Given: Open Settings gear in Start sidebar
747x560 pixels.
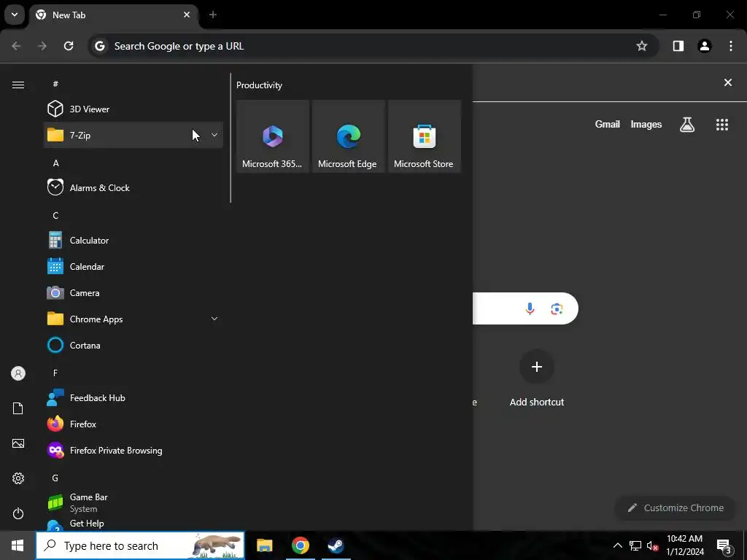Looking at the screenshot, I should point(18,478).
